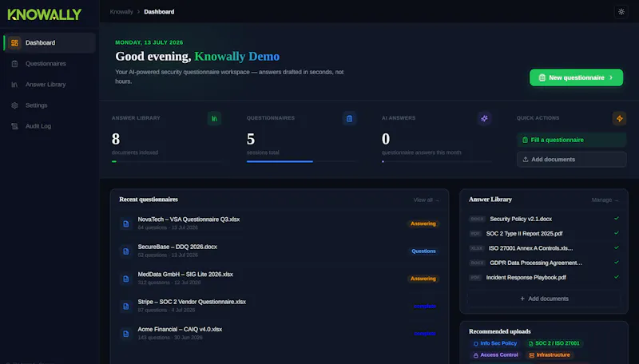The image size is (639, 364).
Task: Open Security Policy v2.1.docx
Action: tap(544, 219)
